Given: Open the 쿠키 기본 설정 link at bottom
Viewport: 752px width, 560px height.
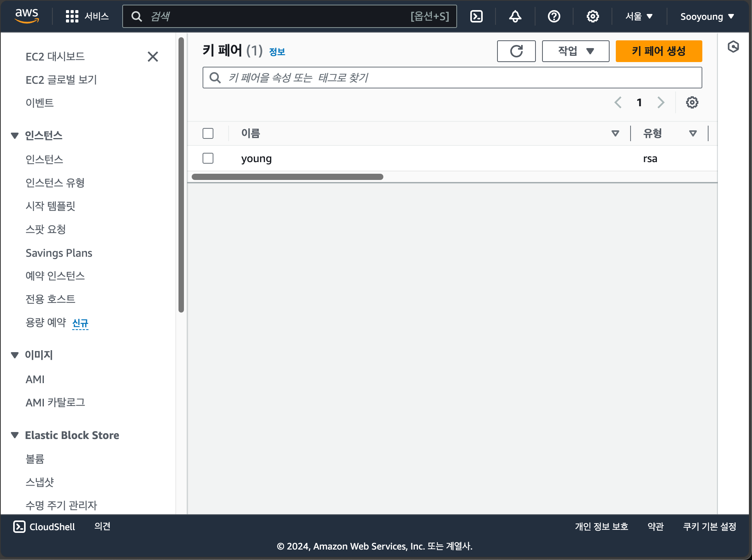Looking at the screenshot, I should click(709, 527).
